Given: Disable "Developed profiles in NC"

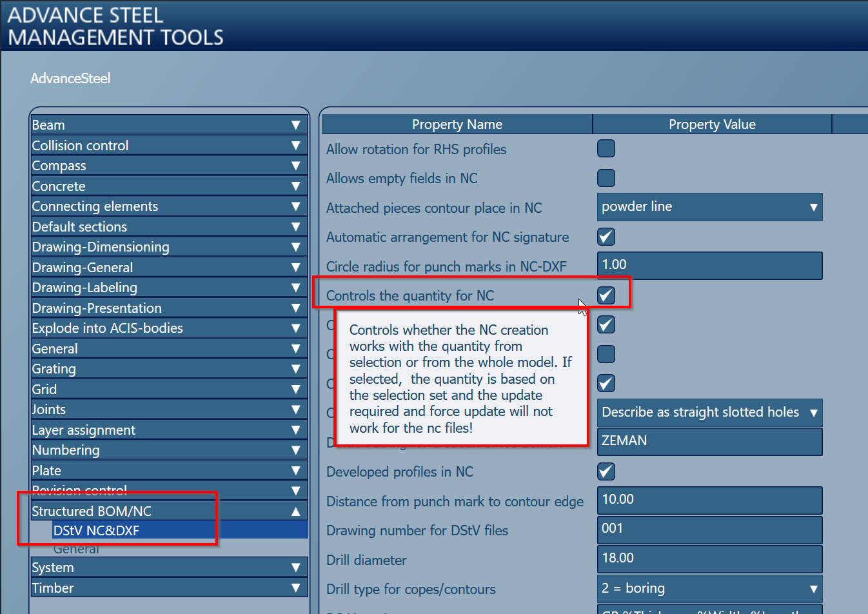Looking at the screenshot, I should (606, 471).
